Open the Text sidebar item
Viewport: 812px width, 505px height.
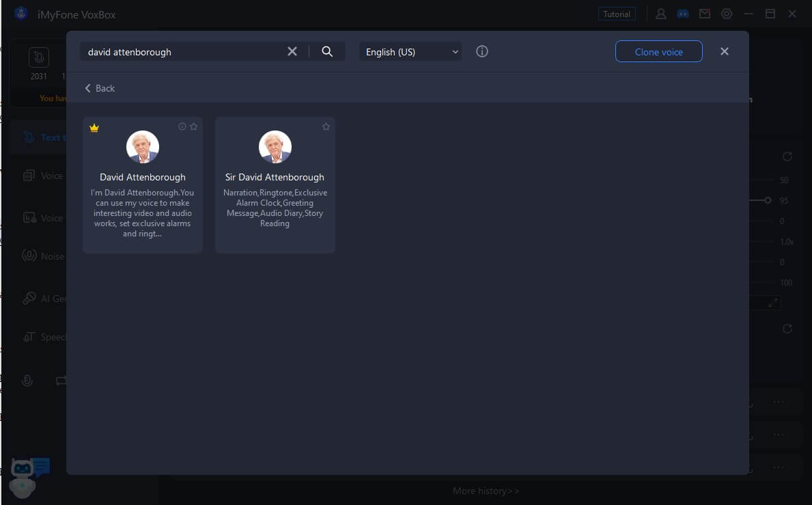pos(44,137)
